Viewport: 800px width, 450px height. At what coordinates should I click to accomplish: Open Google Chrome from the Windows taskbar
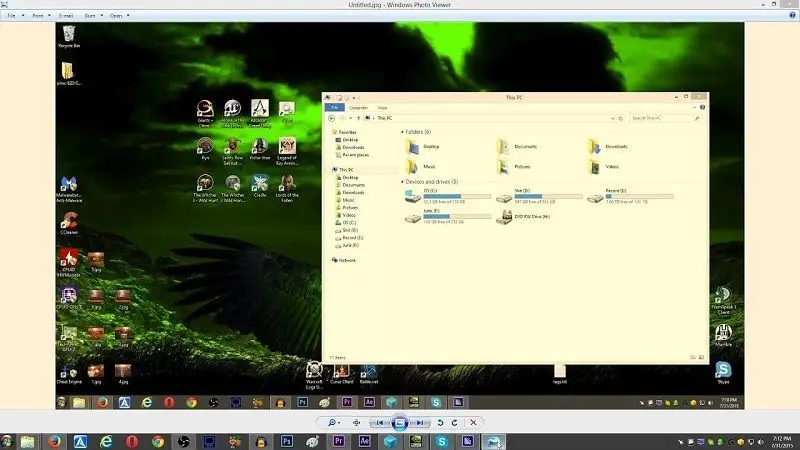click(x=158, y=441)
